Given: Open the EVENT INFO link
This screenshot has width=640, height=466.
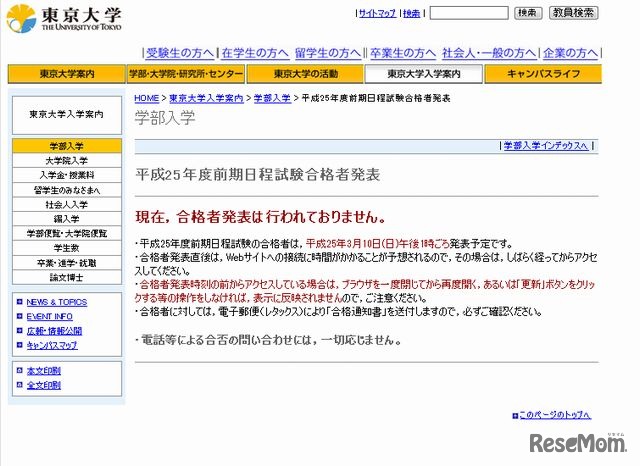Looking at the screenshot, I should click(49, 317).
